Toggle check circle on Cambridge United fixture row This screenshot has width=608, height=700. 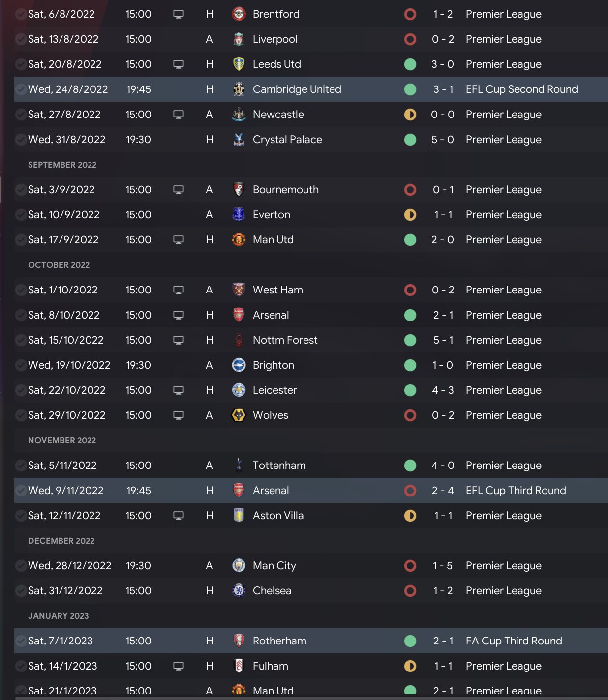point(21,89)
